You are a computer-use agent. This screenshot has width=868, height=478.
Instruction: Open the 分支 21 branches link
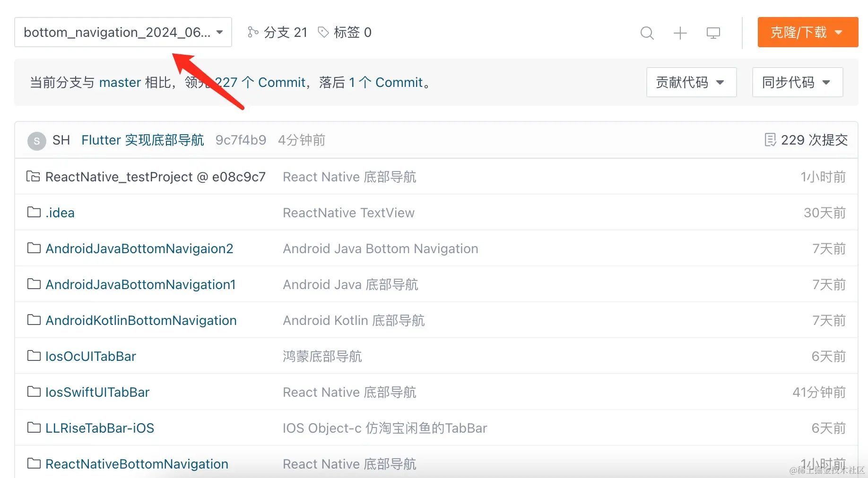coord(286,32)
